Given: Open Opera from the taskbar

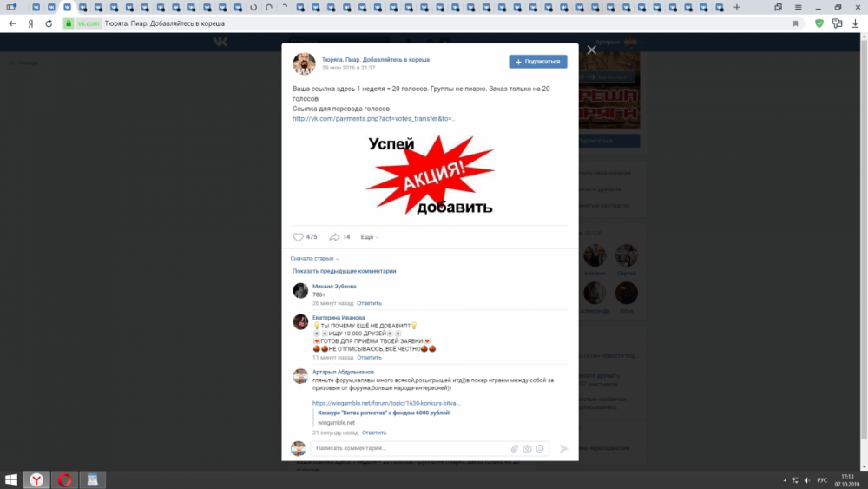Looking at the screenshot, I should [x=65, y=479].
